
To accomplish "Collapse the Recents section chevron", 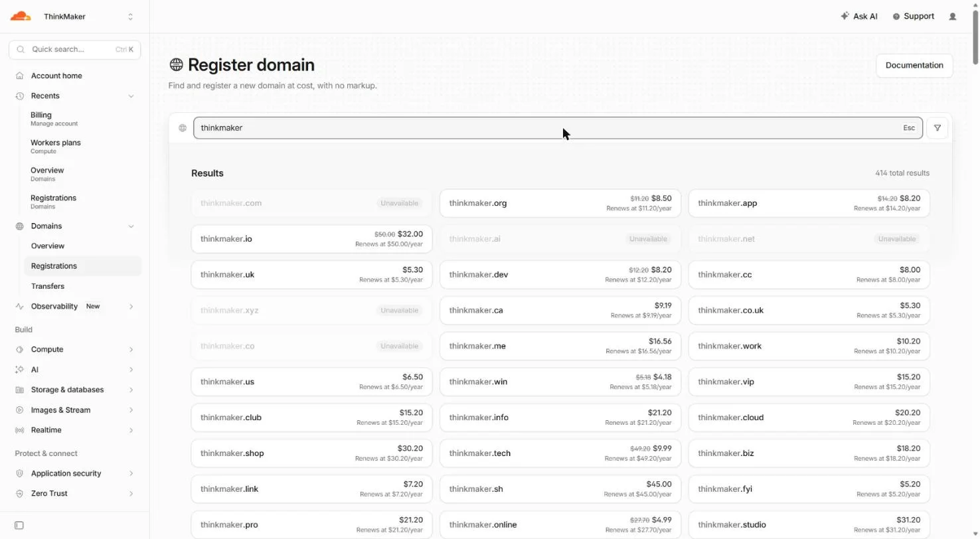I will [131, 96].
